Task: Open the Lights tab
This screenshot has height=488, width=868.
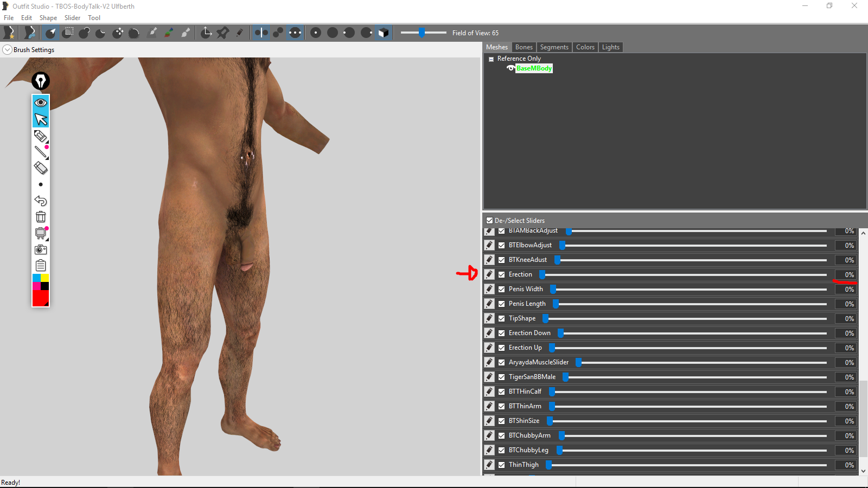Action: click(x=610, y=47)
